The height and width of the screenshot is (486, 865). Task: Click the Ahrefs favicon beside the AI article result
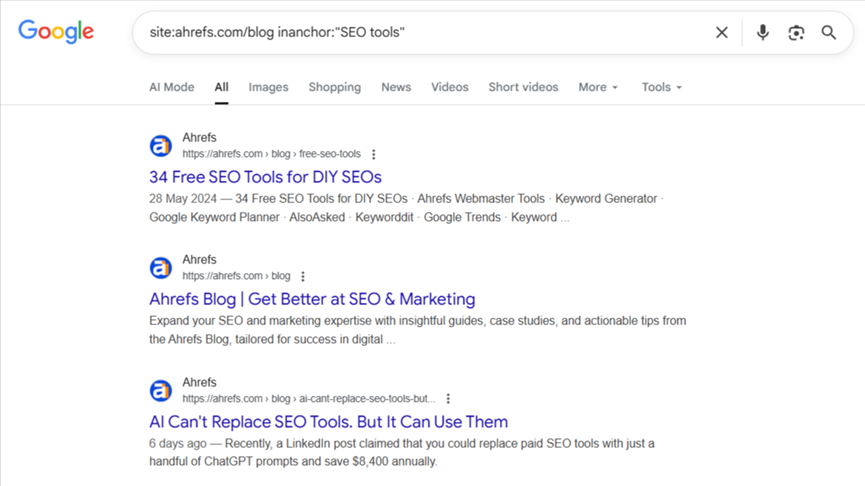161,390
